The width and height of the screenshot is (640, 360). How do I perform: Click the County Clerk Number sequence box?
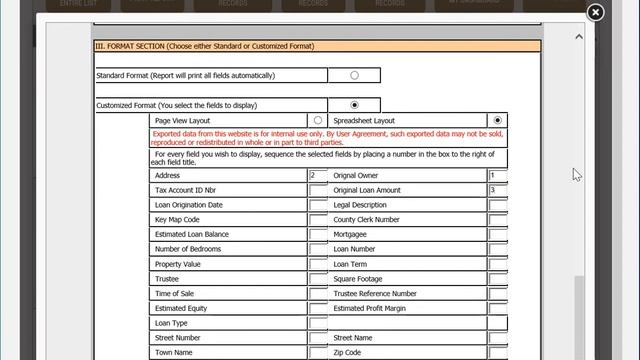pos(498,220)
